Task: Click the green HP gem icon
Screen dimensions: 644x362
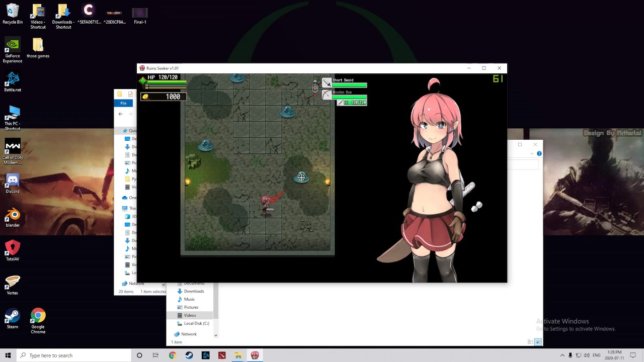Action: [143, 80]
